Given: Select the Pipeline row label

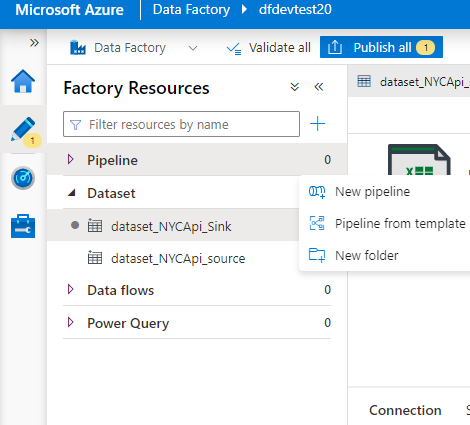Looking at the screenshot, I should click(112, 160).
